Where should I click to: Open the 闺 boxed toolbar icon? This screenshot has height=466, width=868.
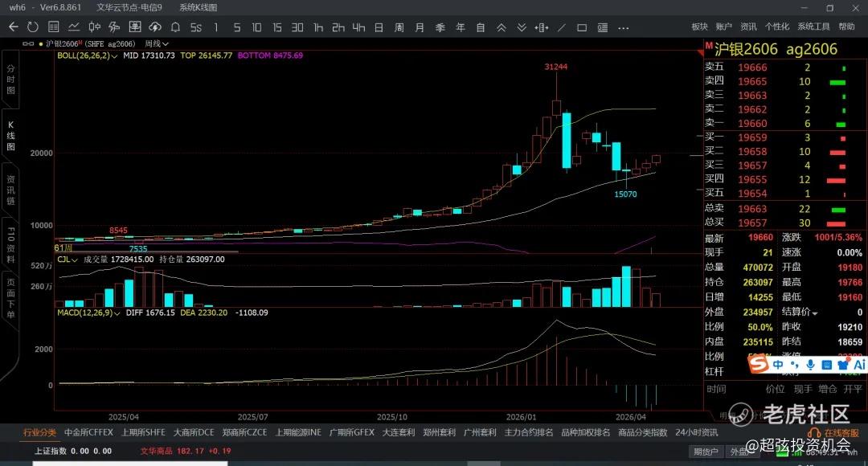pyautogui.click(x=135, y=27)
